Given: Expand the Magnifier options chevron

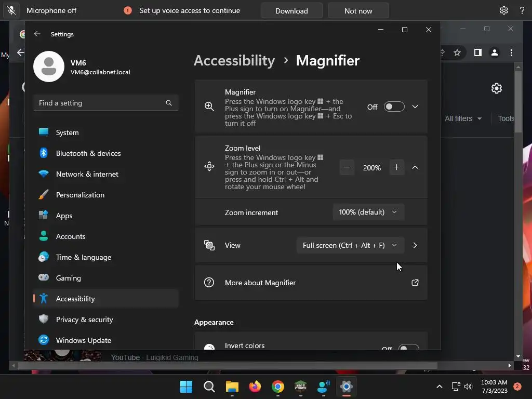Looking at the screenshot, I should [x=415, y=107].
